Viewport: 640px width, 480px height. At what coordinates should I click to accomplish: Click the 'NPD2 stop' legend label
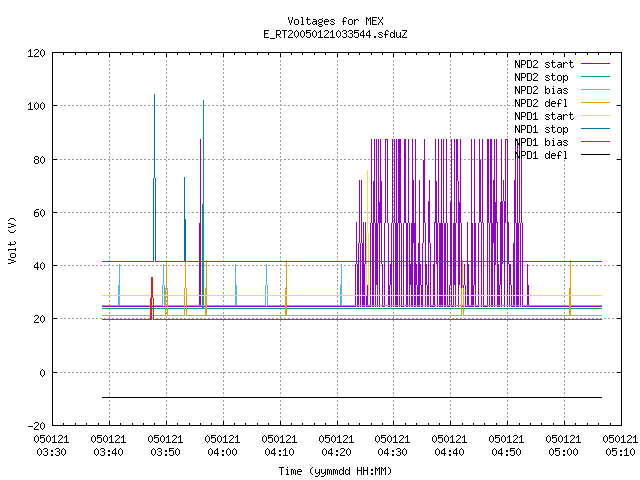pos(541,77)
